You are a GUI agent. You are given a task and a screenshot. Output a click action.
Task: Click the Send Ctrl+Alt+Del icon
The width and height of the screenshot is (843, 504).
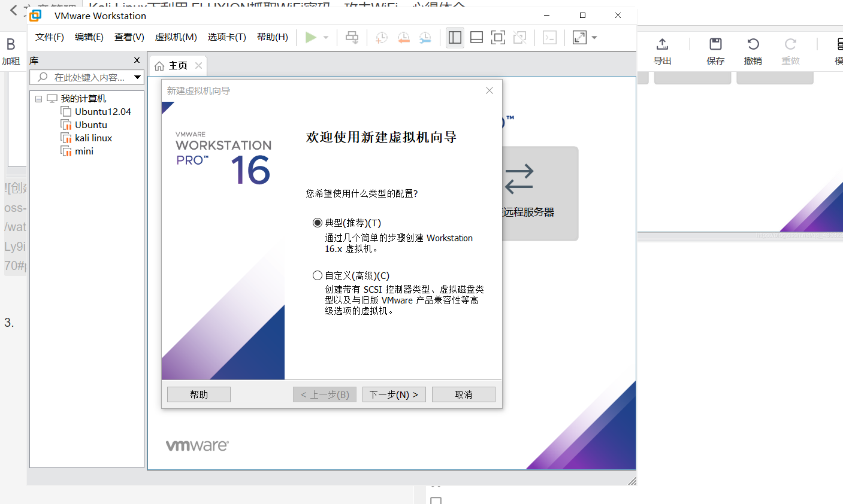(x=352, y=37)
